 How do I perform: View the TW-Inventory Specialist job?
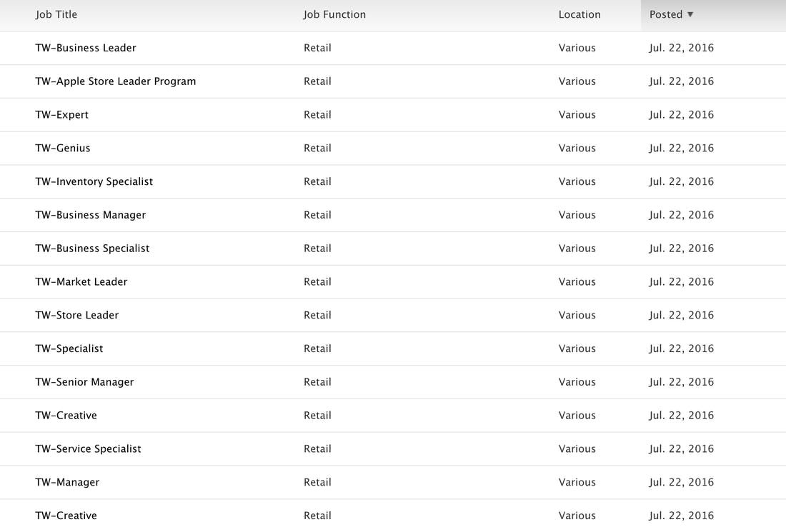coord(94,181)
